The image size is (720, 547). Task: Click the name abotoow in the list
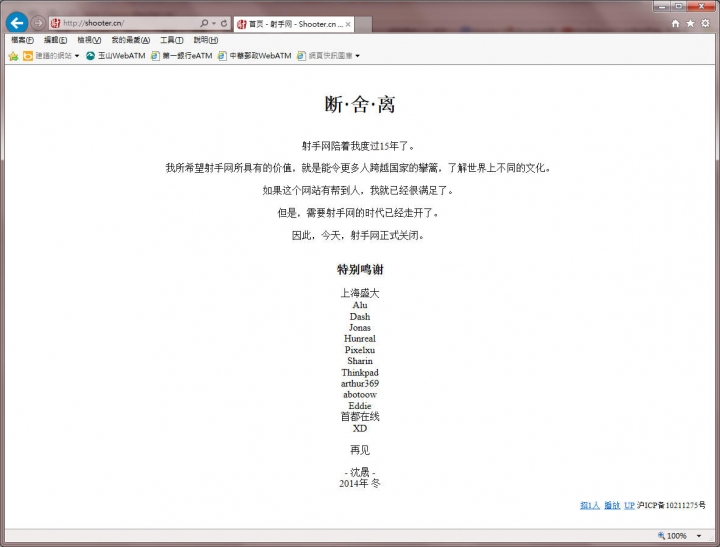360,395
